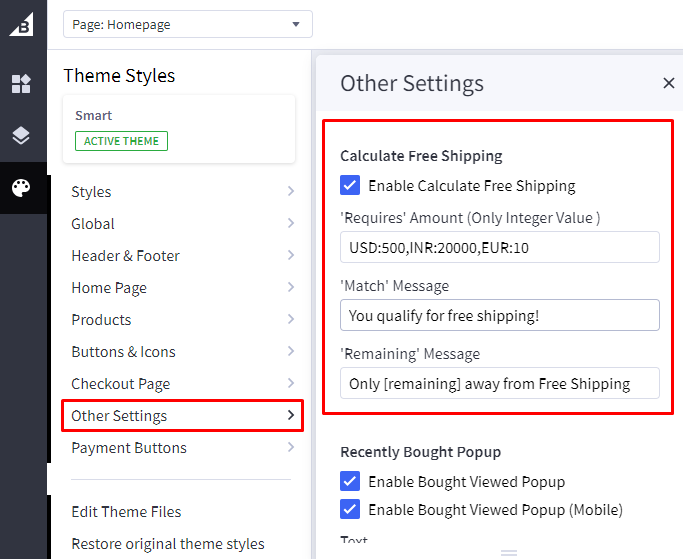Click the 'Requires' Amount input field
This screenshot has height=559, width=683.
(x=499, y=247)
